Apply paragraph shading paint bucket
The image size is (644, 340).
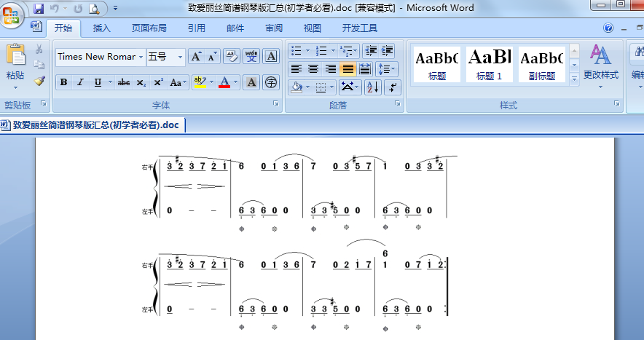297,87
